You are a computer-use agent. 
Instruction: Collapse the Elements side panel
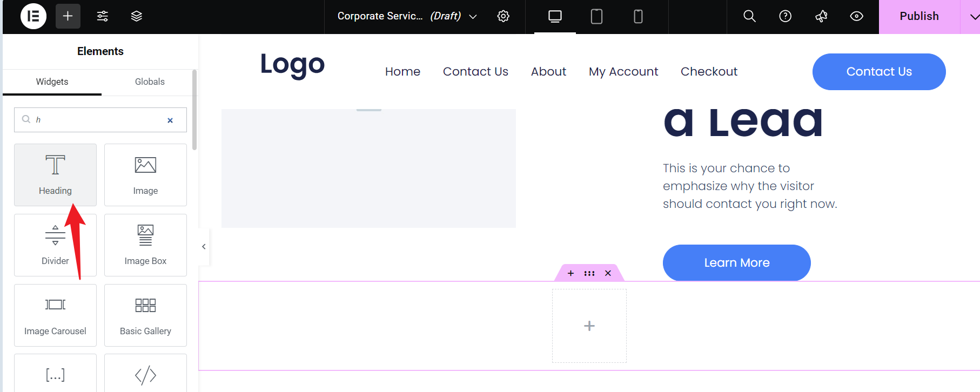(204, 247)
